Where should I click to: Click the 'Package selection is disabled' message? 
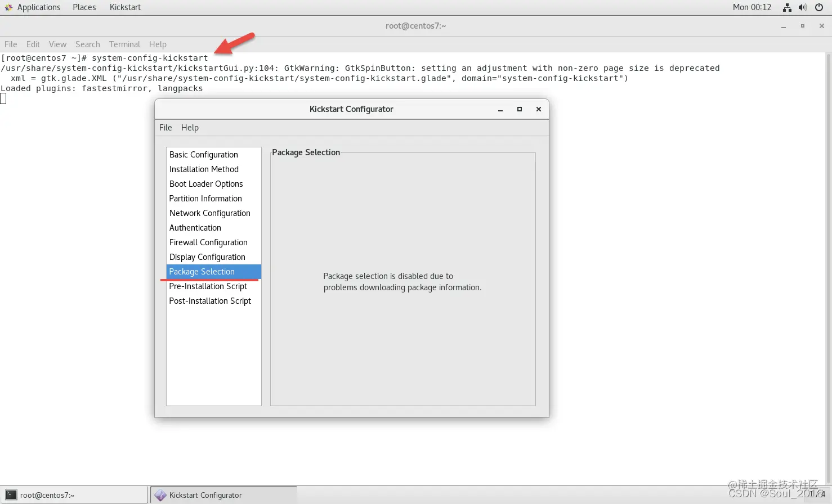(402, 282)
